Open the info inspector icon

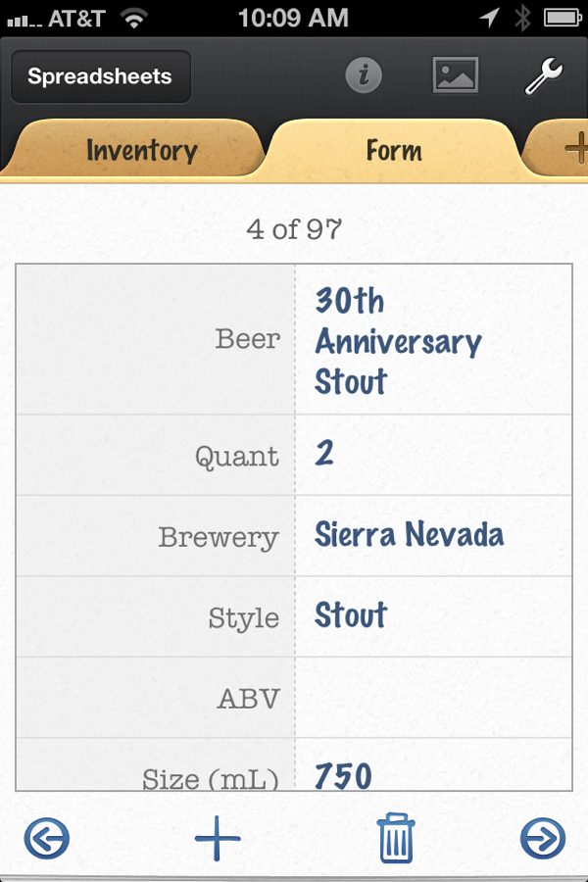click(x=363, y=74)
